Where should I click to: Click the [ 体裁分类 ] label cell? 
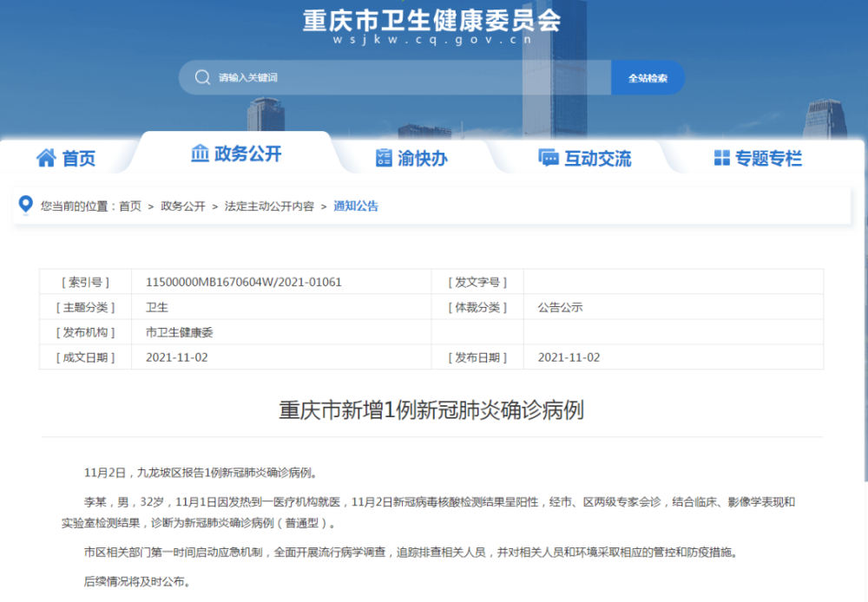click(477, 308)
